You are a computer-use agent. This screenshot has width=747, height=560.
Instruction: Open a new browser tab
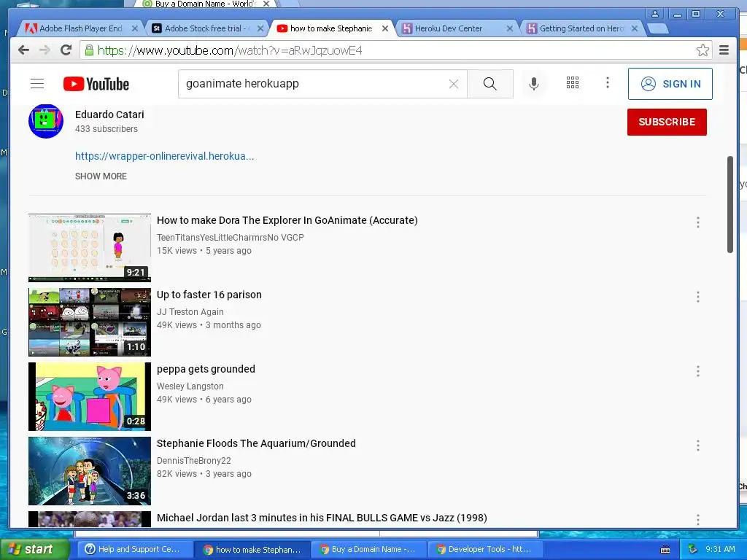(658, 29)
